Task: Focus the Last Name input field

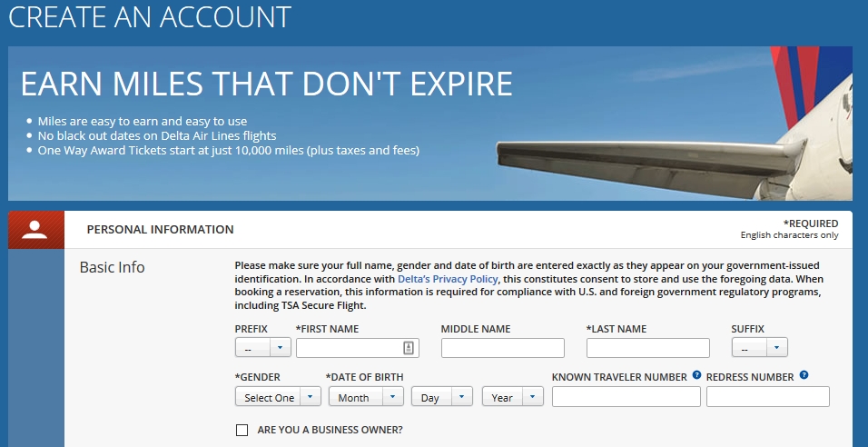Action: pos(647,348)
